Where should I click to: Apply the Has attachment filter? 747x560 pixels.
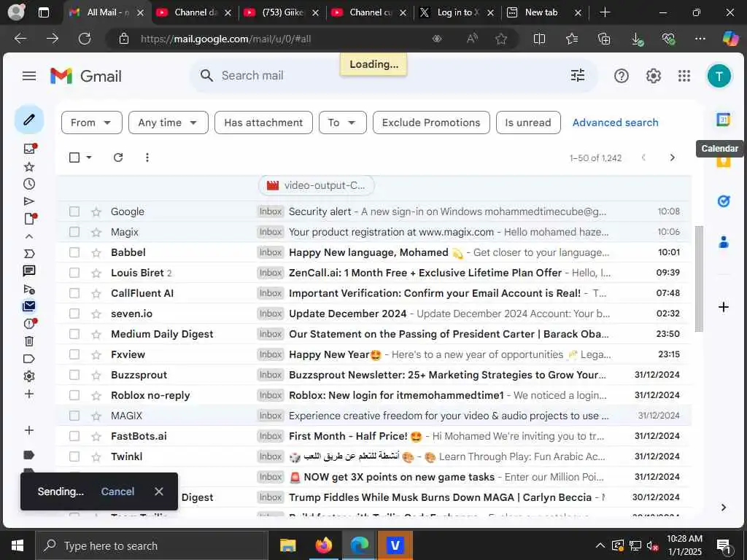click(x=263, y=122)
